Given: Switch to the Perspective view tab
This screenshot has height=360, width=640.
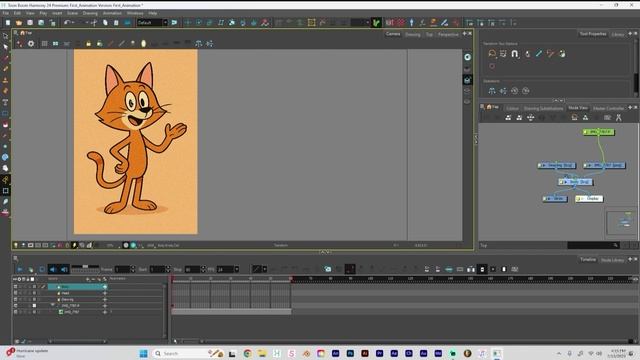Looking at the screenshot, I should (448, 35).
